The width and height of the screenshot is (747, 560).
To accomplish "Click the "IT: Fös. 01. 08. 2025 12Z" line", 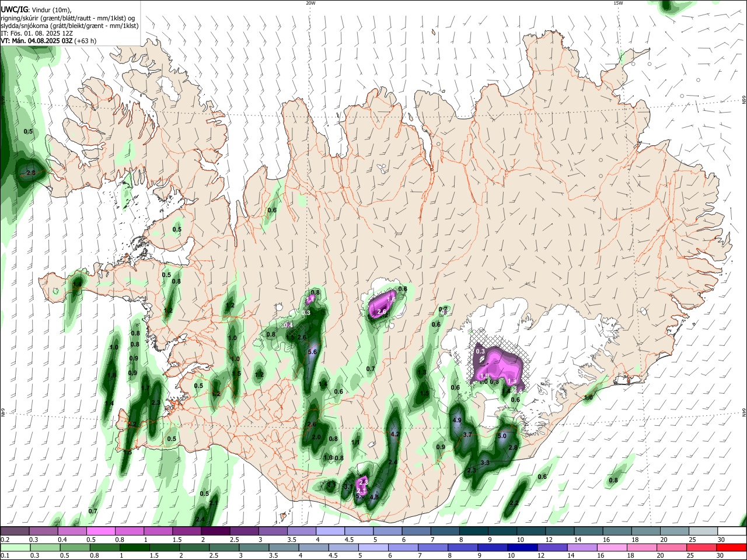I will pyautogui.click(x=37, y=33).
